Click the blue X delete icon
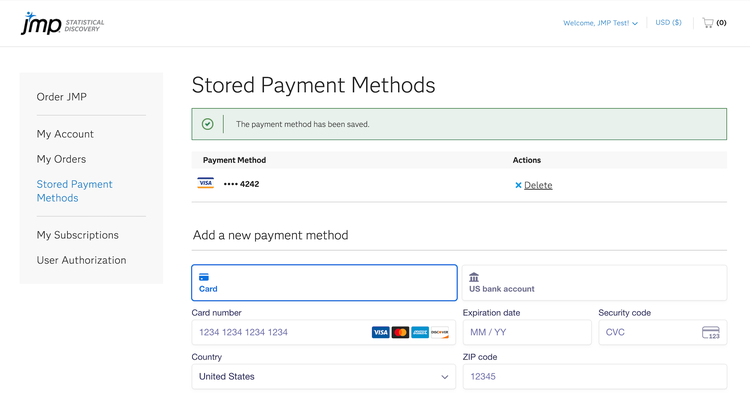Viewport: 750px width, 414px height. [518, 185]
